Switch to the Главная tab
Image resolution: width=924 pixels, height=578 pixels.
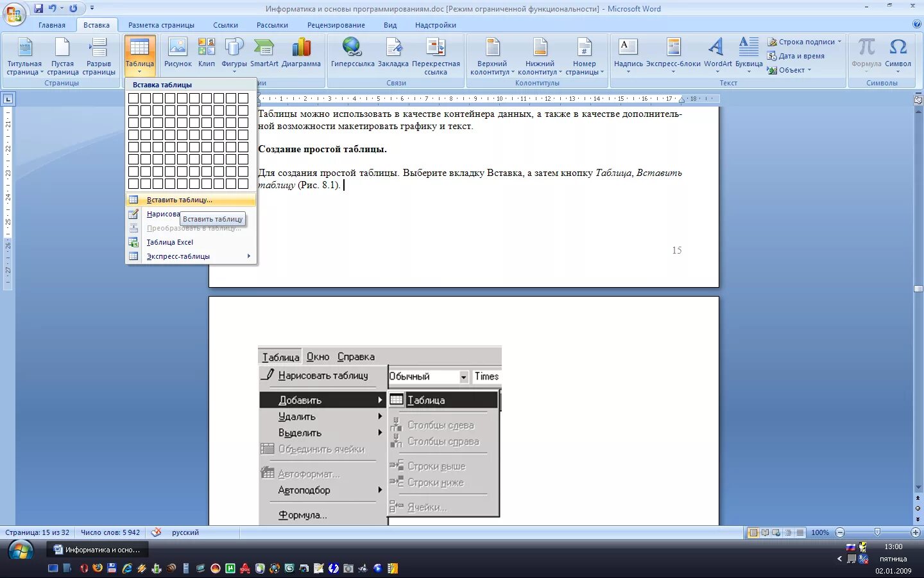(x=52, y=25)
